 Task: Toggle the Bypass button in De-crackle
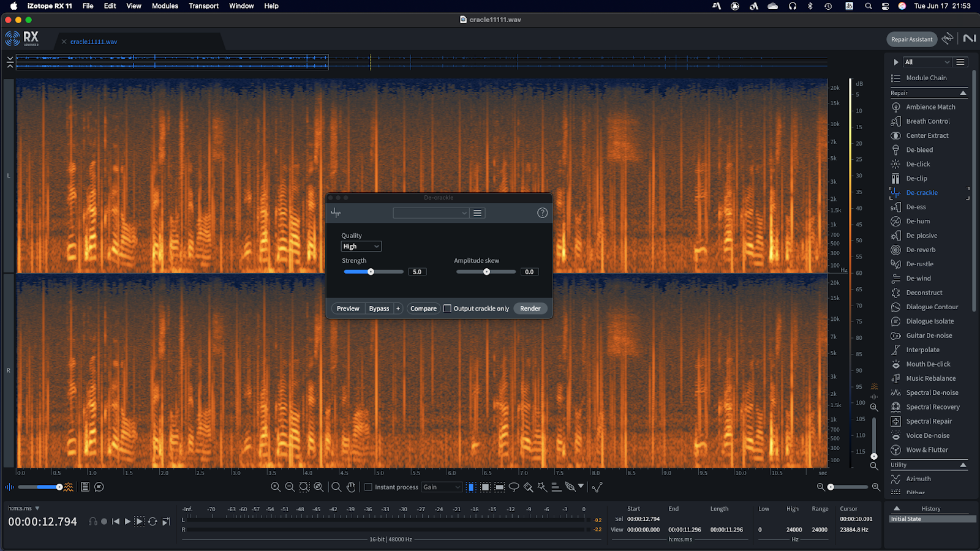pos(379,309)
